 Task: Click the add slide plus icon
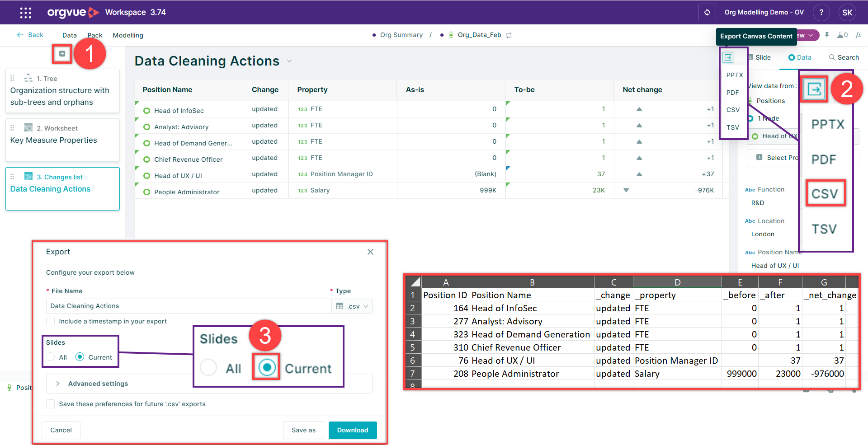point(62,54)
